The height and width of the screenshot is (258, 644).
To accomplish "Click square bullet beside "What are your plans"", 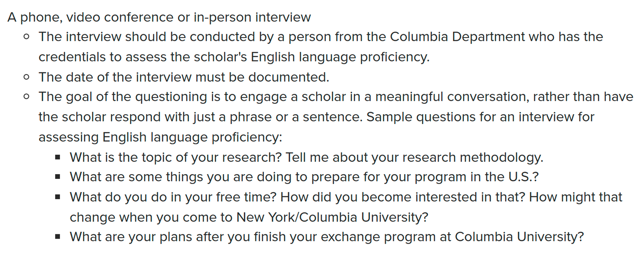I will click(x=58, y=237).
